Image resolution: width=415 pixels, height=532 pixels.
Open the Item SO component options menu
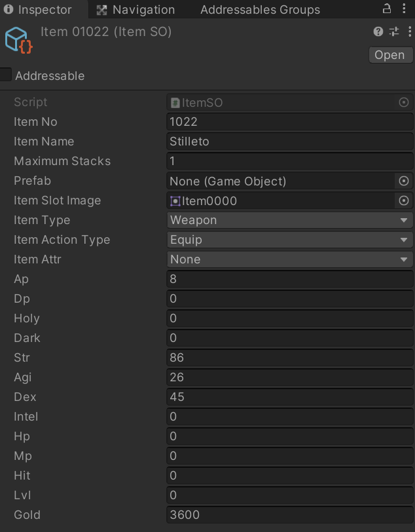point(407,31)
